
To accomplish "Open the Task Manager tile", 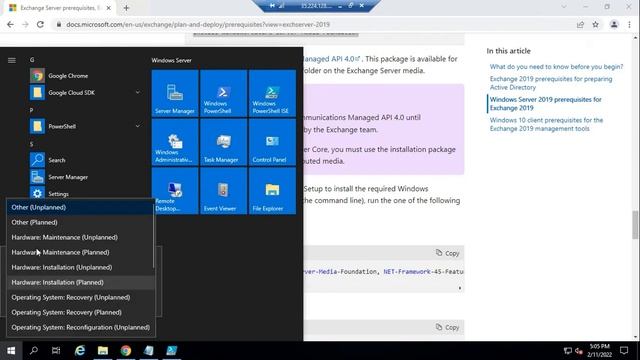I will (223, 142).
